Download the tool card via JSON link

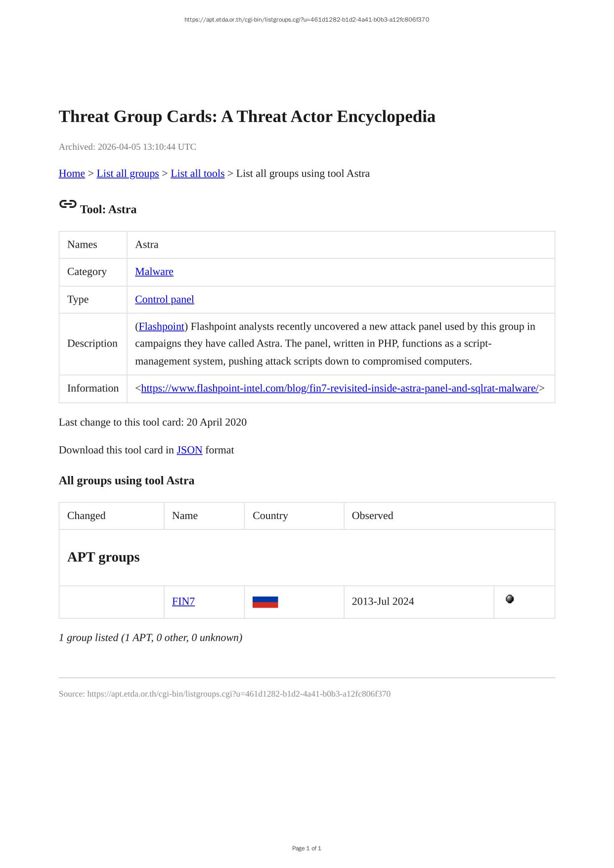click(x=189, y=450)
